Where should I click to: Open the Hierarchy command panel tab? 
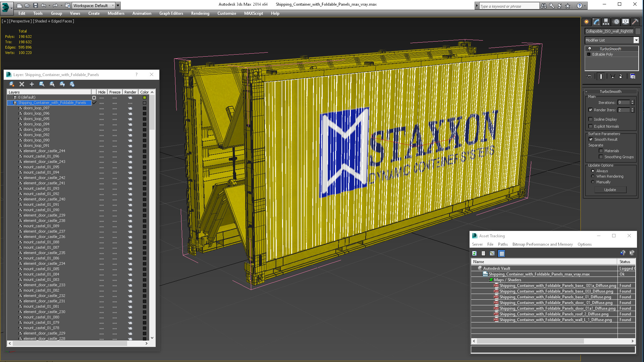pos(606,22)
